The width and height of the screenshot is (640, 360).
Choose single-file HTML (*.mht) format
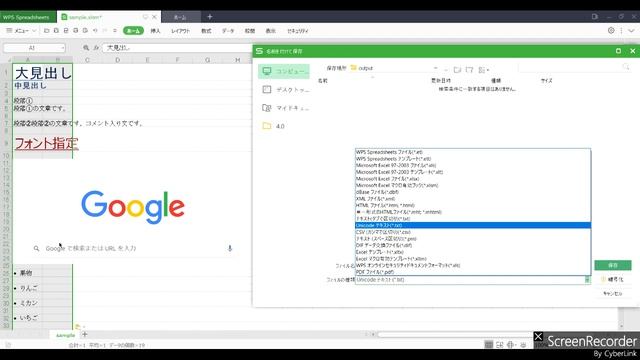pos(473,212)
